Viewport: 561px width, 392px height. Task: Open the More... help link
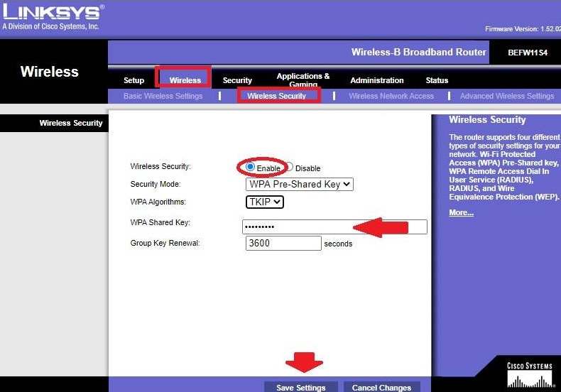pos(461,213)
